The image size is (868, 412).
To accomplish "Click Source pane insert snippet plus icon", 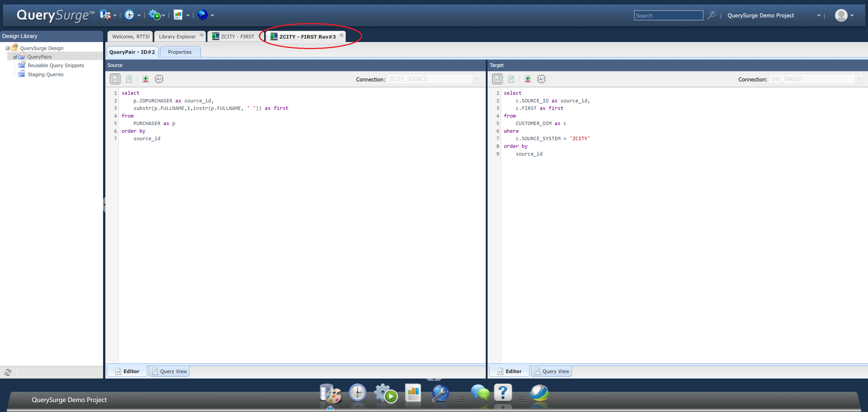I will pos(146,79).
